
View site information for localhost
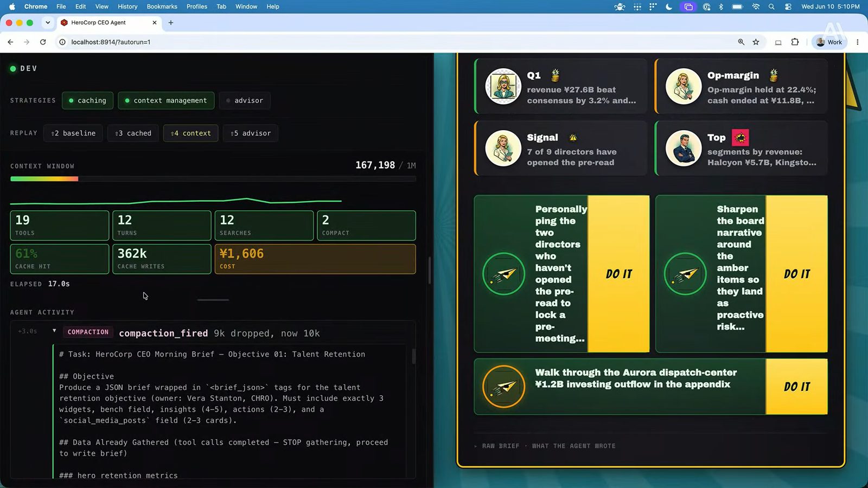[x=62, y=42]
